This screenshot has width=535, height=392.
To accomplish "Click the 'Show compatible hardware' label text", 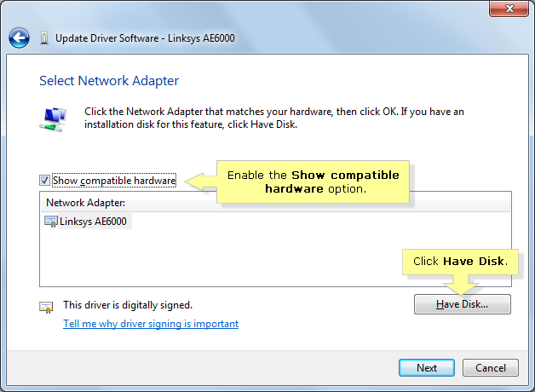I will 114,181.
